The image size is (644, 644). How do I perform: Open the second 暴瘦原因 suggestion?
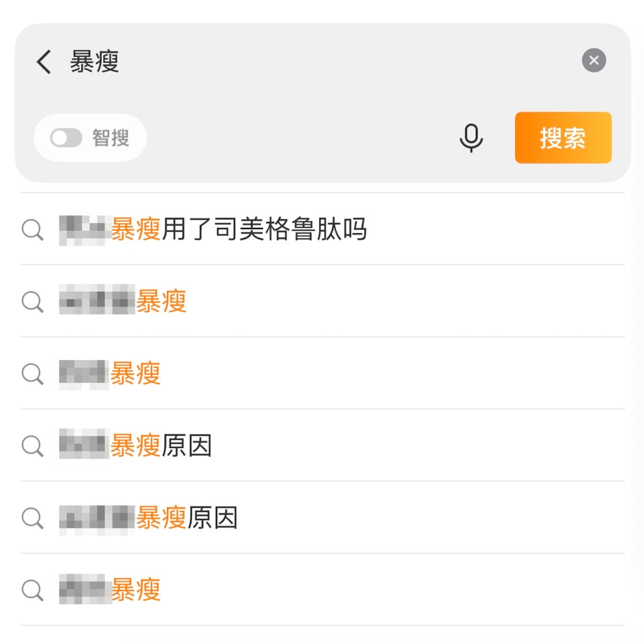click(x=187, y=518)
